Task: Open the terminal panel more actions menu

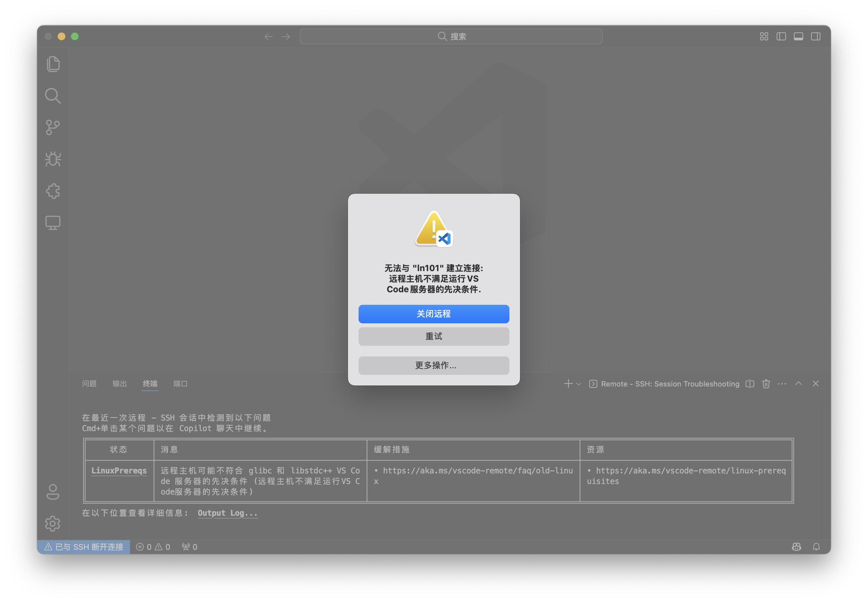Action: click(x=782, y=384)
